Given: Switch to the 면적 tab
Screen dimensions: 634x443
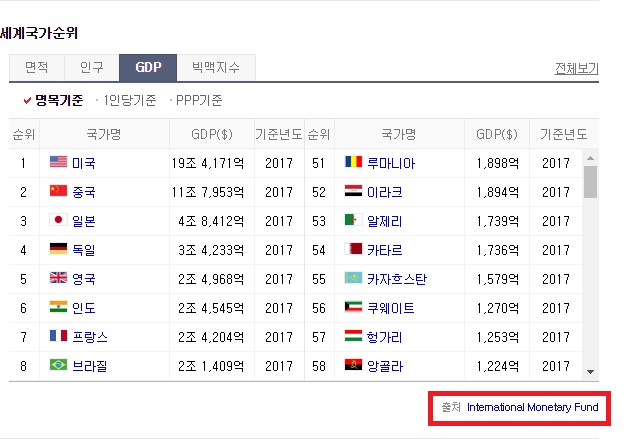Looking at the screenshot, I should pos(37,68).
